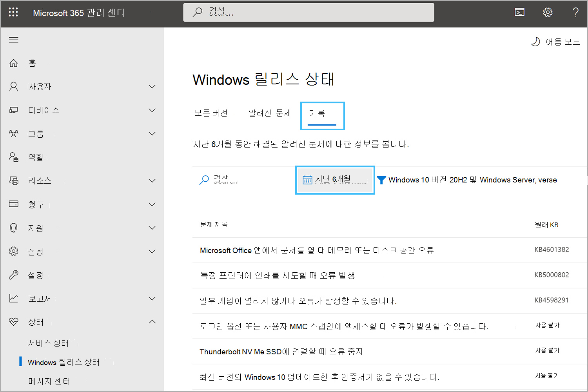The image size is (588, 392).
Task: Open the 역할 navigation item
Action: [36, 157]
